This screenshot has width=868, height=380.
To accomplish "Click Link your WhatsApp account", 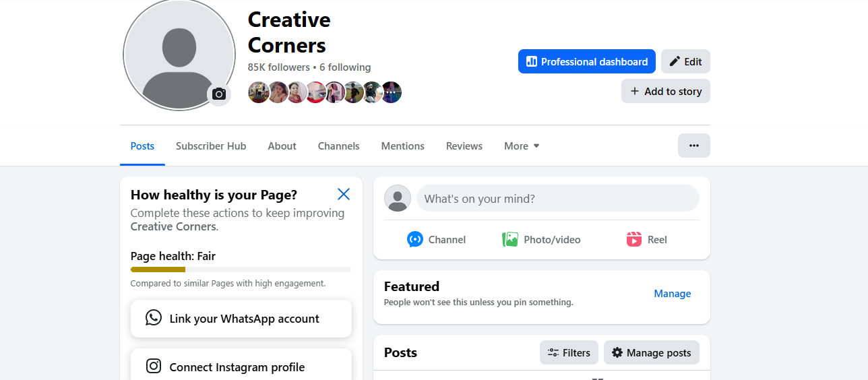I will (241, 319).
